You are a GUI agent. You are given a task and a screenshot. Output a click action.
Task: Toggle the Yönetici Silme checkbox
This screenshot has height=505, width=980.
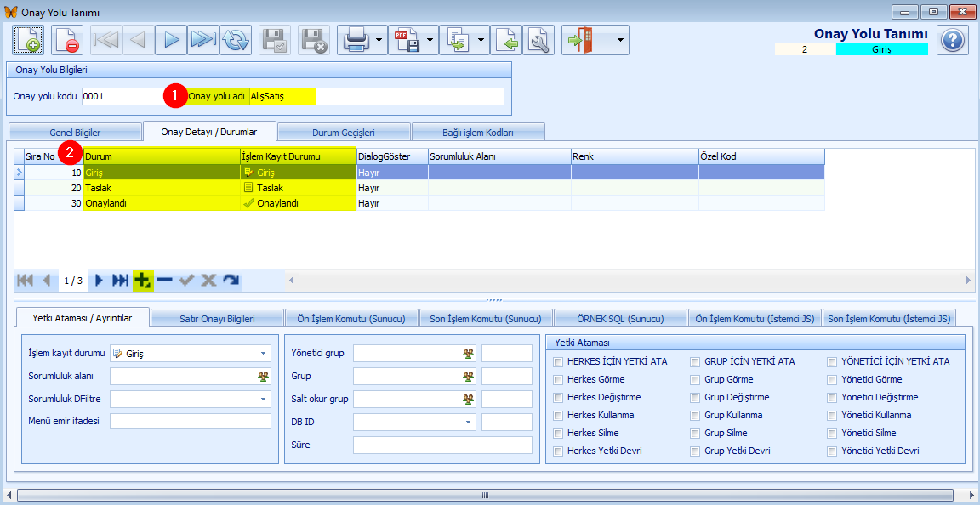click(832, 434)
